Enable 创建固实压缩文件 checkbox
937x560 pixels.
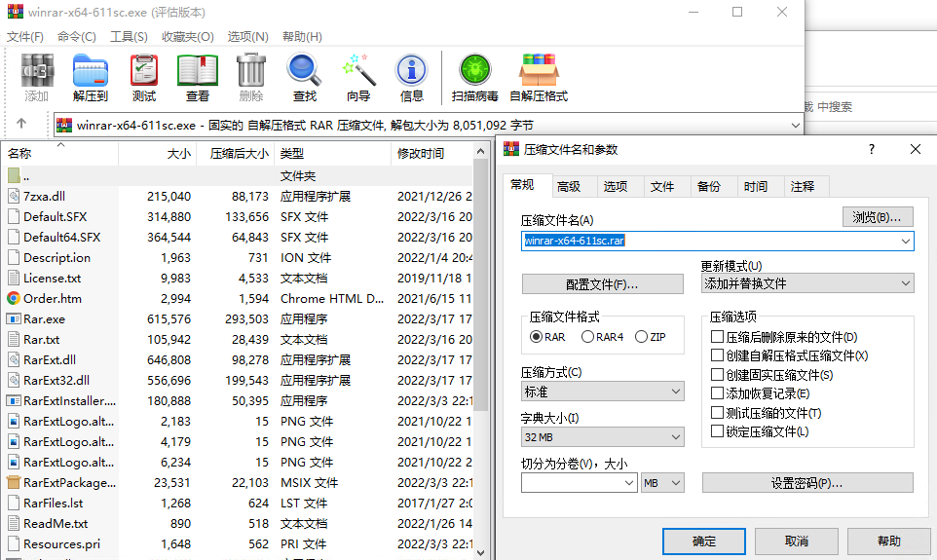pyautogui.click(x=717, y=375)
